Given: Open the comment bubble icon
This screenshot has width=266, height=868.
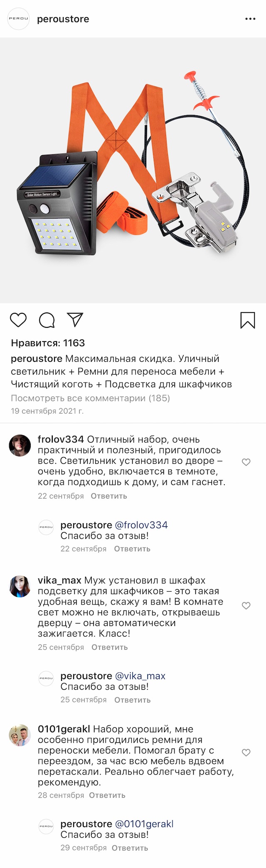Looking at the screenshot, I should 47,320.
